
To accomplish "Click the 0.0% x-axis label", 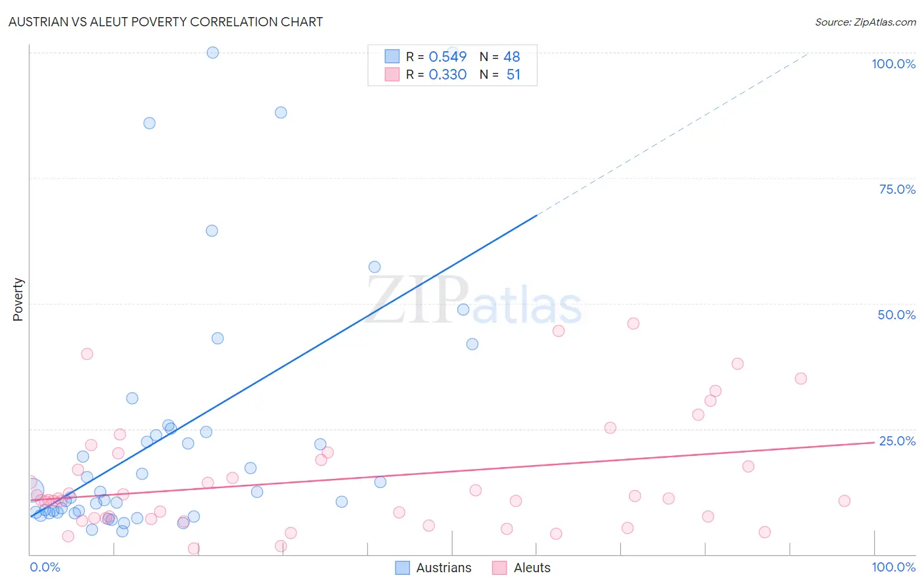I will coord(45,567).
